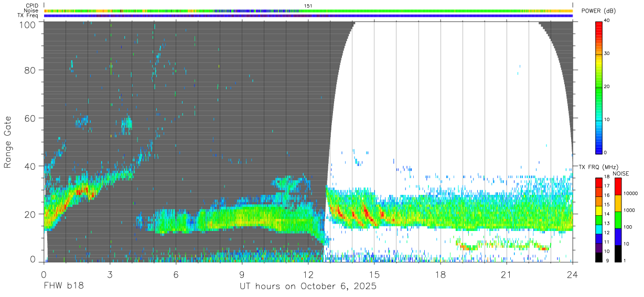Click the TX frequency legend value '9'
This screenshot has height=297, width=644.
pos(606,260)
